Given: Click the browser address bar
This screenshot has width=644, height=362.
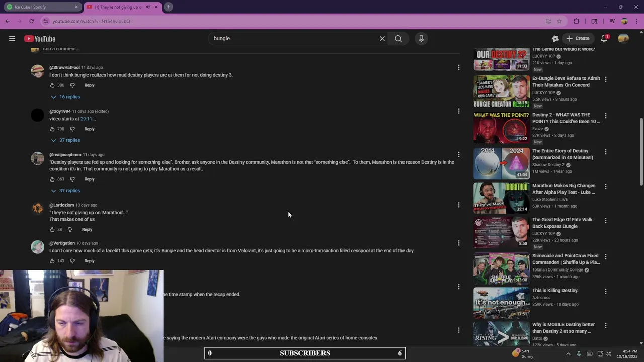Looking at the screenshot, I should 294,21.
